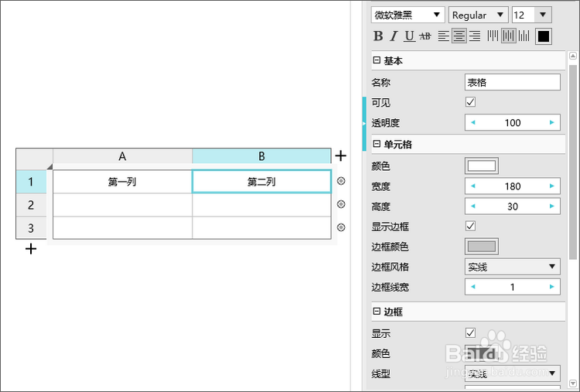
Task: Click plus icon to add table row
Action: [x=31, y=249]
